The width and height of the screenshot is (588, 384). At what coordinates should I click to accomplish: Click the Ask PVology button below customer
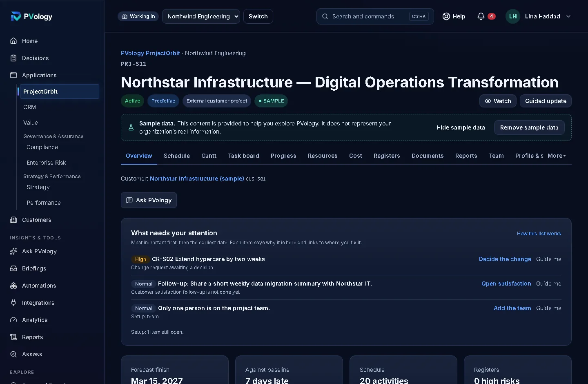(x=149, y=200)
